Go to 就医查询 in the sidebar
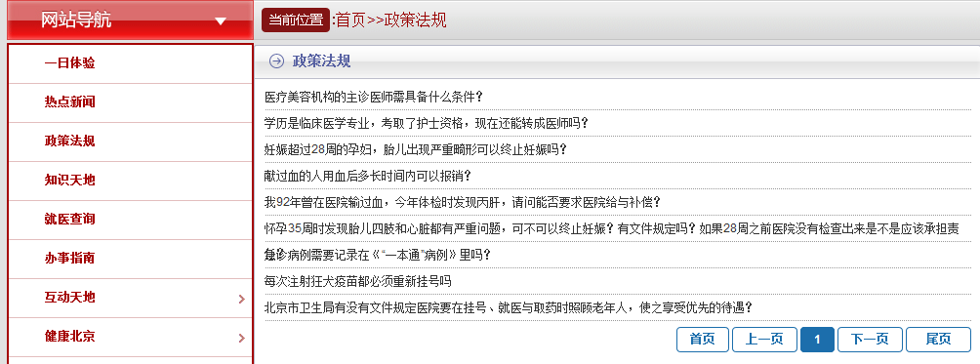The width and height of the screenshot is (980, 364). (70, 220)
